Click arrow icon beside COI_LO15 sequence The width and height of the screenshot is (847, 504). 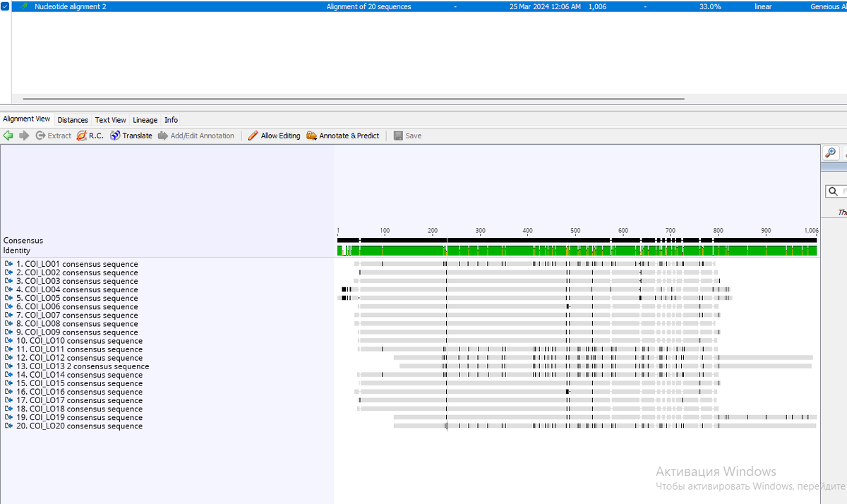pyautogui.click(x=8, y=383)
